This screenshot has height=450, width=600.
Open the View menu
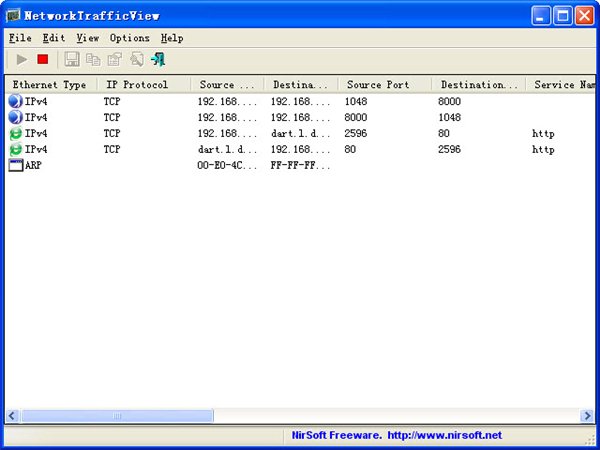(x=87, y=38)
